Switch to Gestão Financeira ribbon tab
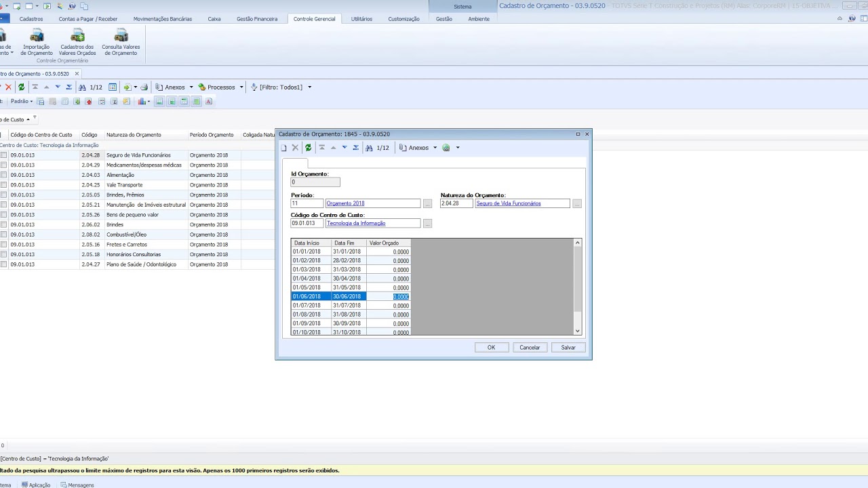Image resolution: width=868 pixels, height=488 pixels. coord(257,19)
